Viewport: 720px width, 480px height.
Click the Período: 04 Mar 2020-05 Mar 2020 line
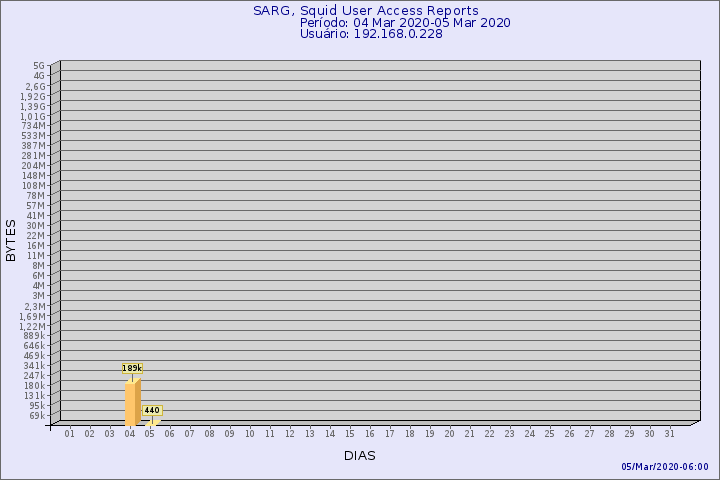[405, 23]
